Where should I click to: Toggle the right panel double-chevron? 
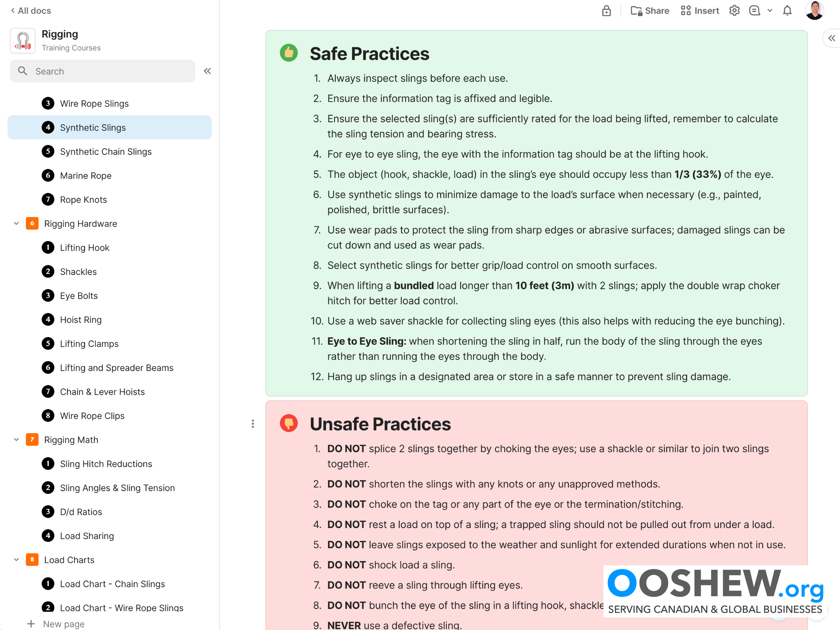831,38
